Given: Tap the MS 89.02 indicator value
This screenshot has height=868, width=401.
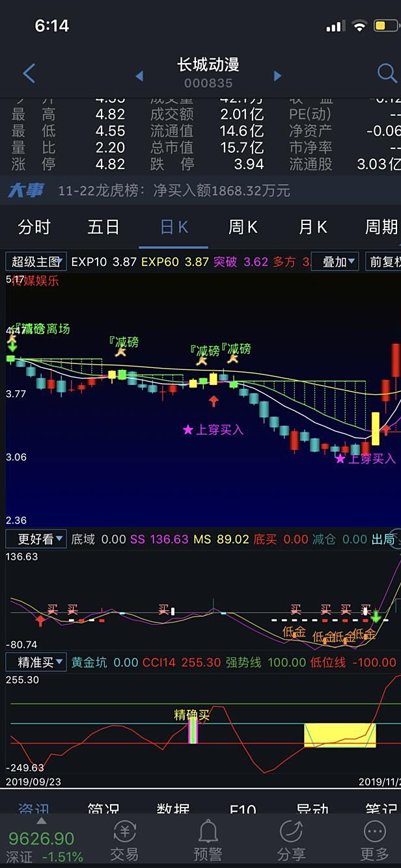Looking at the screenshot, I should click(x=221, y=539).
